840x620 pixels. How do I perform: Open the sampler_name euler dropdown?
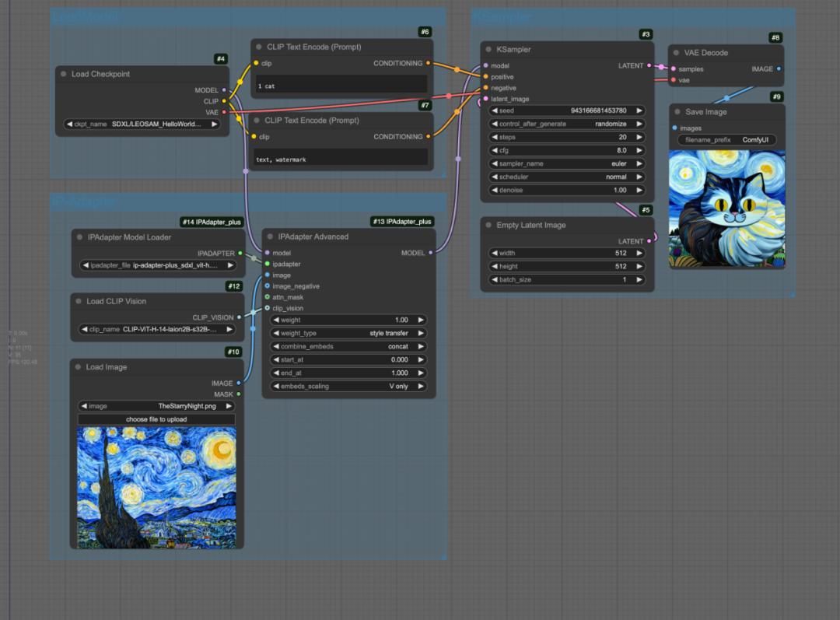pos(567,163)
